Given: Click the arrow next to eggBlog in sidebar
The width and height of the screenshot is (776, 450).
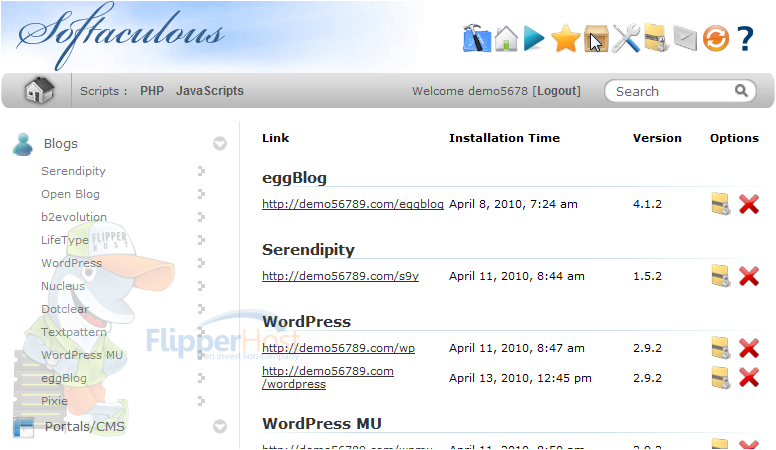Looking at the screenshot, I should [x=201, y=378].
